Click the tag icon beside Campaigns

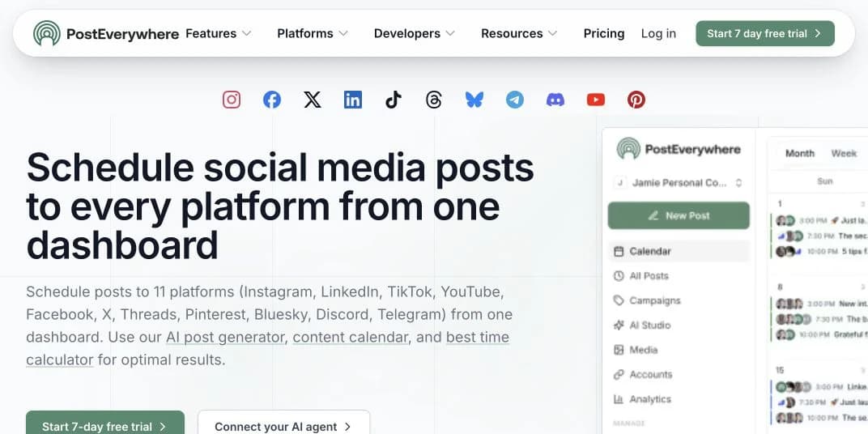619,300
